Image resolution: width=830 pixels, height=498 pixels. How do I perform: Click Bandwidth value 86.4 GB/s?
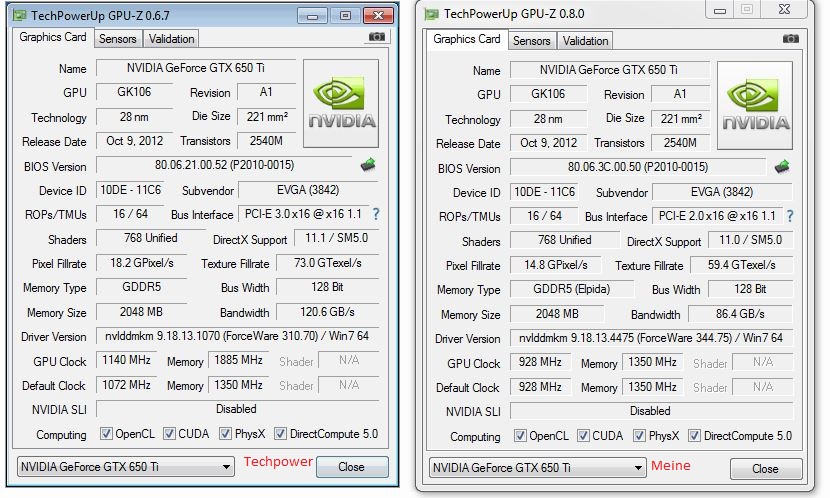pyautogui.click(x=741, y=314)
